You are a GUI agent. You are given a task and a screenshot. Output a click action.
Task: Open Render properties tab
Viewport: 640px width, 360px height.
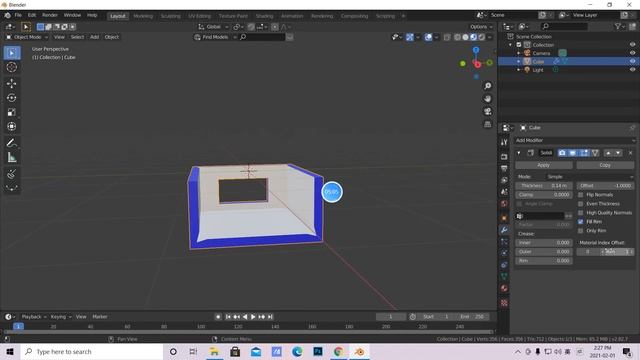504,157
